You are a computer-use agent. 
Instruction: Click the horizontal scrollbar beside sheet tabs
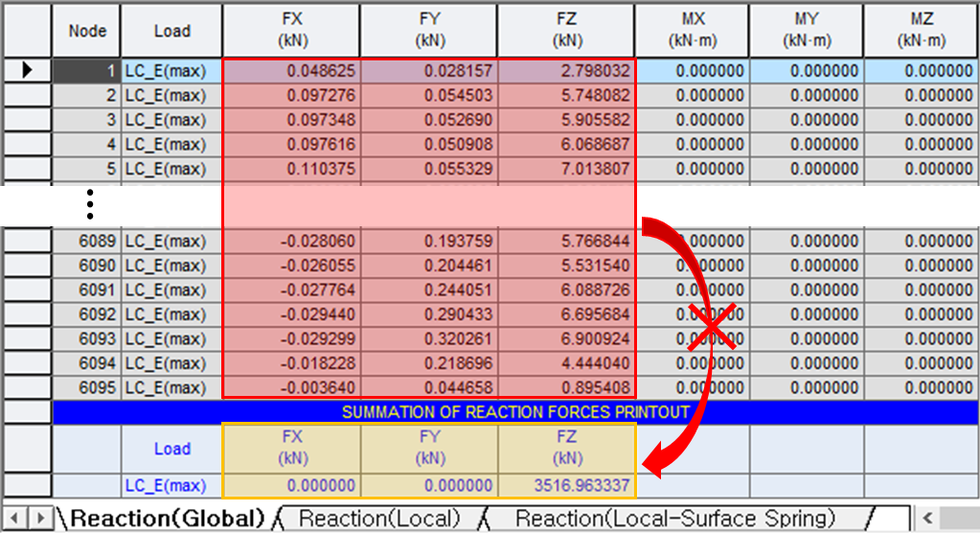[944, 519]
